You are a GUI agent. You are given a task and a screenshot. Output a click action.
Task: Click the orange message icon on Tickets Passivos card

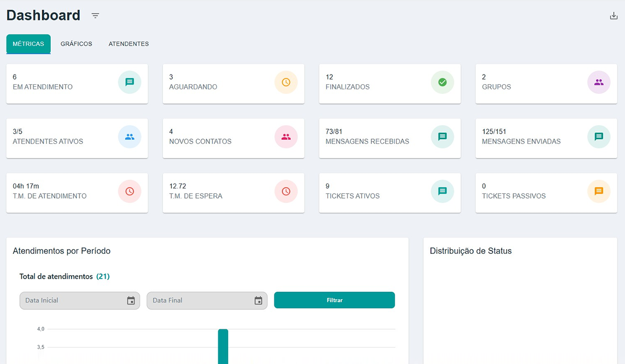(x=599, y=191)
